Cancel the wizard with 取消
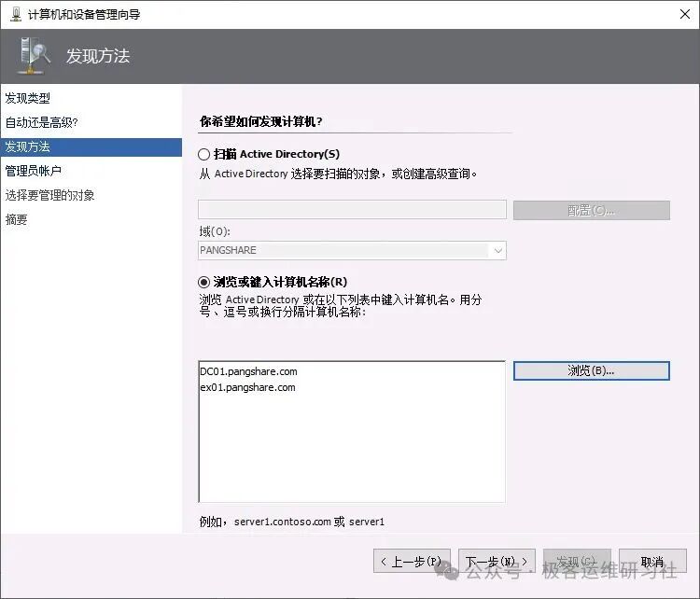This screenshot has height=599, width=700. 652,561
